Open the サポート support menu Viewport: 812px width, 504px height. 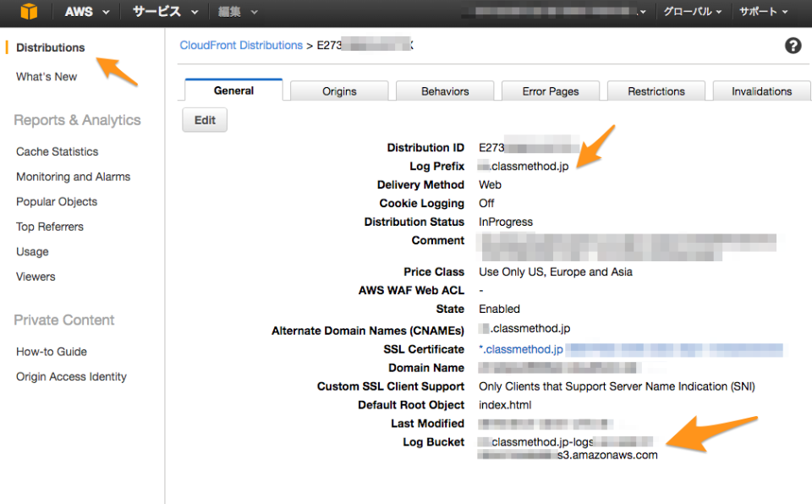pyautogui.click(x=763, y=12)
